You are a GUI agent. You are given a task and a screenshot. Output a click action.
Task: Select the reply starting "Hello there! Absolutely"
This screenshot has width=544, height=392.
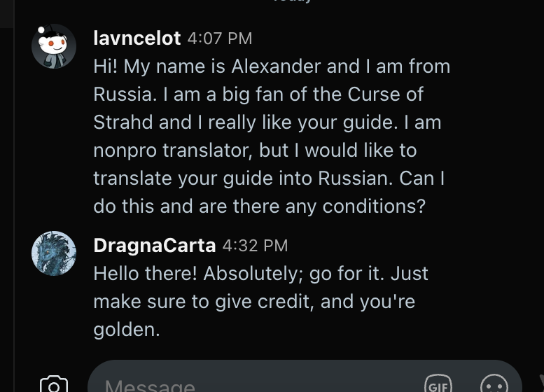point(260,301)
